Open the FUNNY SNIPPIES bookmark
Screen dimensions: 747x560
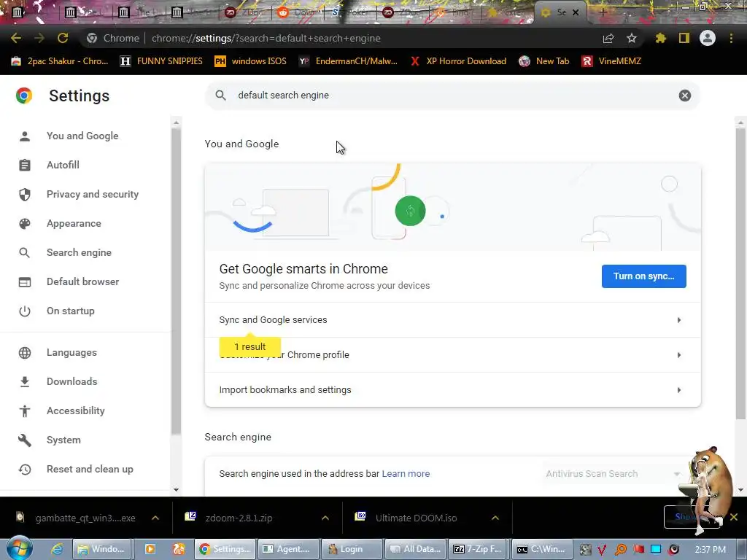[161, 61]
